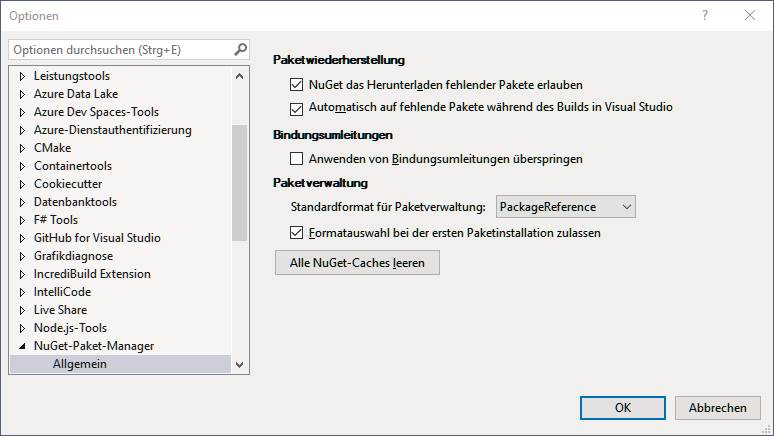Screen dimensions: 774x436
Task: Select the Datenbanktools tree item
Action: point(75,202)
